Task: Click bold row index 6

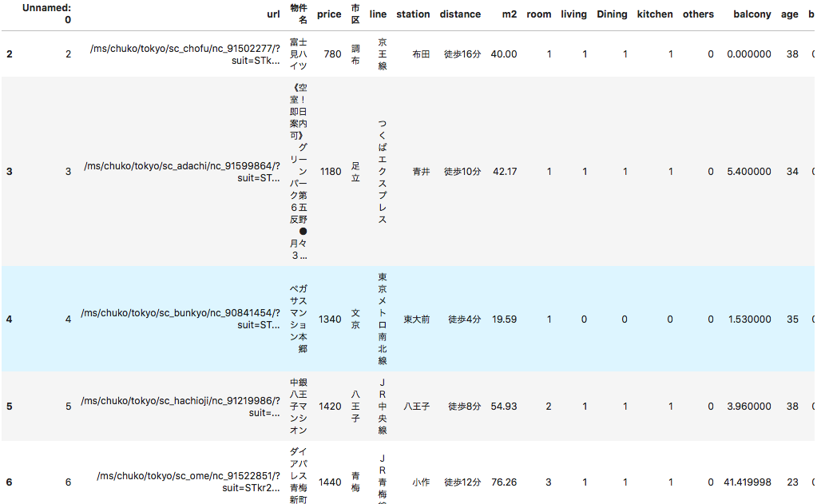Action: point(10,482)
